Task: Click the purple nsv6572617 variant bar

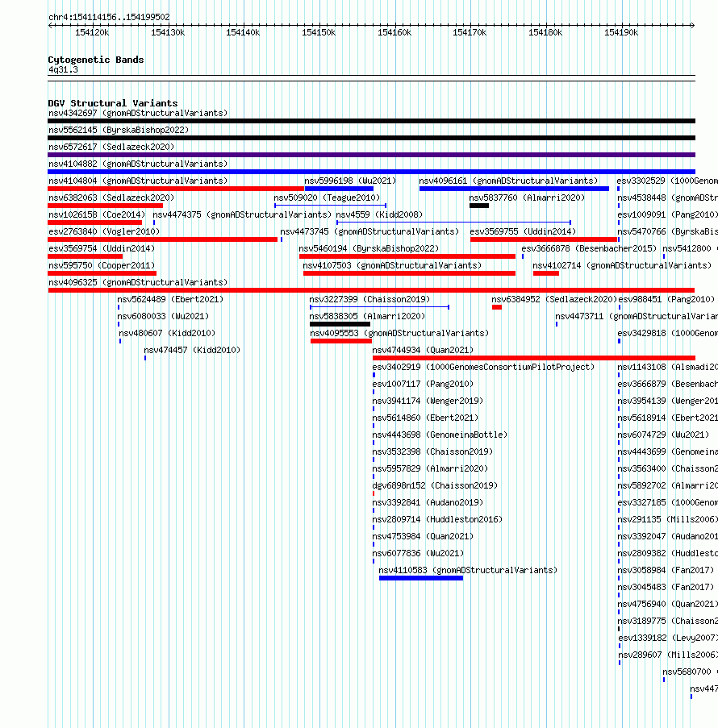Action: click(371, 155)
